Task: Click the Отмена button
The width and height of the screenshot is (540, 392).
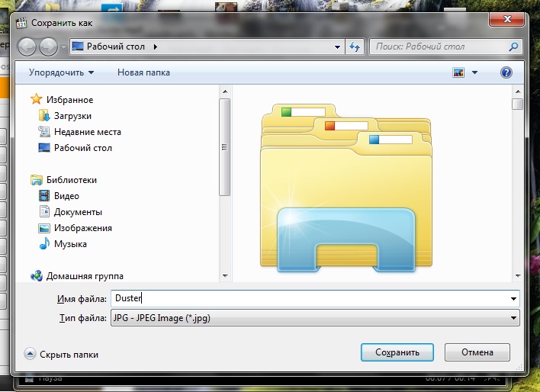Action: point(477,353)
